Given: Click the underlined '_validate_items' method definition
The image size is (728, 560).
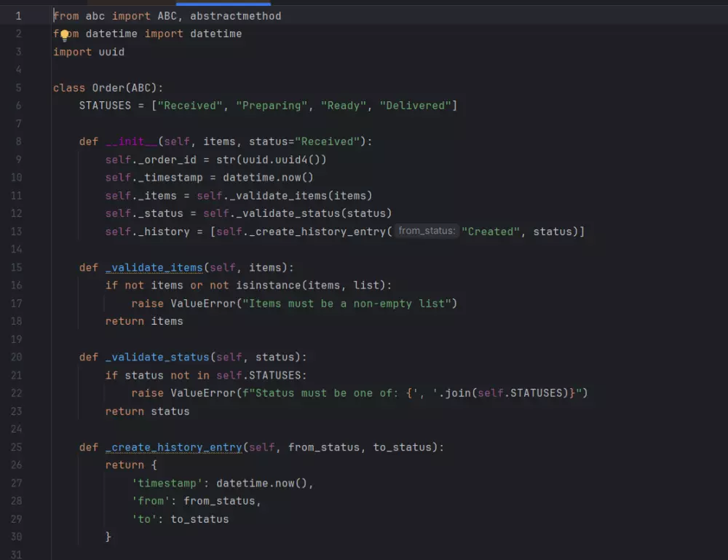Looking at the screenshot, I should [x=154, y=267].
